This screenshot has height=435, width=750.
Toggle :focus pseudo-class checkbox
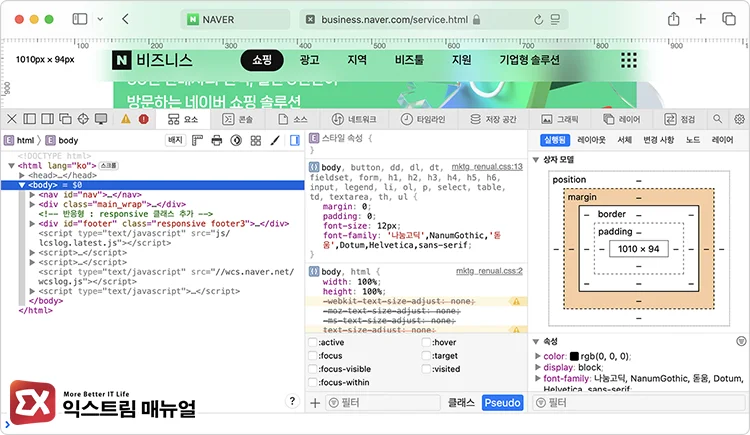(313, 356)
